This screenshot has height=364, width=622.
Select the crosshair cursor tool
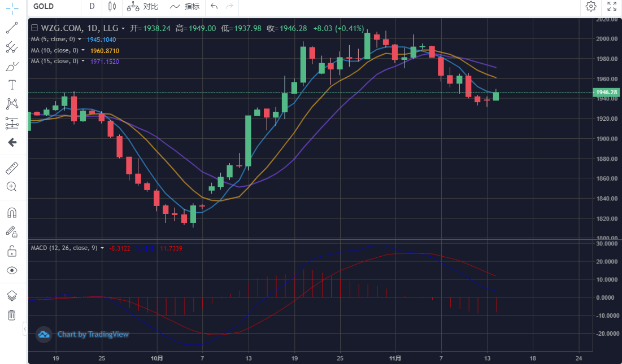12,8
